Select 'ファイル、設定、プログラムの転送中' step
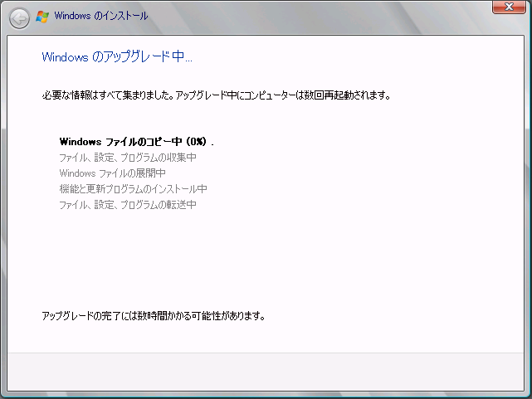This screenshot has height=399, width=532. point(128,205)
